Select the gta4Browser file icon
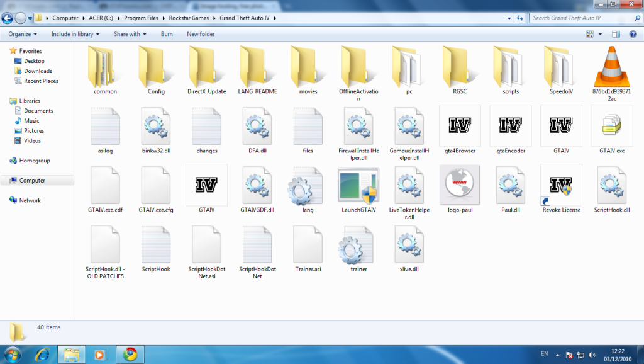 (x=460, y=126)
